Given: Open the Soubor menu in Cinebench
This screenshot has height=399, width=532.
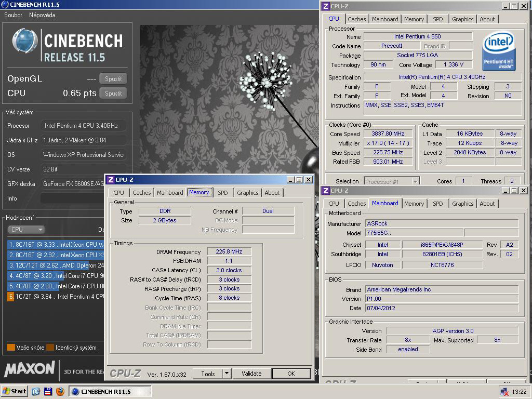Looking at the screenshot, I should pyautogui.click(x=13, y=15).
